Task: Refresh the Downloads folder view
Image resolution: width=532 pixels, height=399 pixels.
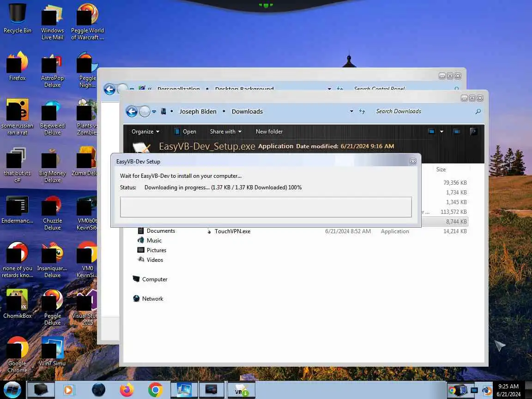Action: (x=362, y=111)
